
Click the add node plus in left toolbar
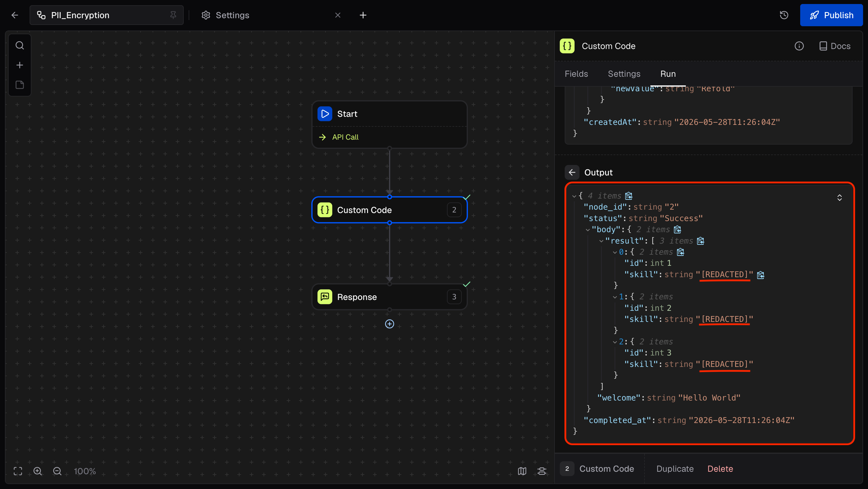tap(19, 65)
